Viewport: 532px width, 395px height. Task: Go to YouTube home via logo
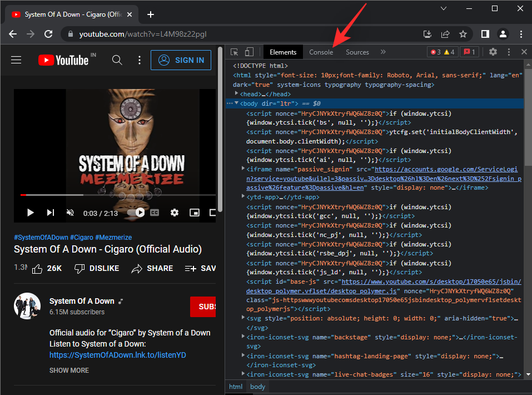[63, 60]
